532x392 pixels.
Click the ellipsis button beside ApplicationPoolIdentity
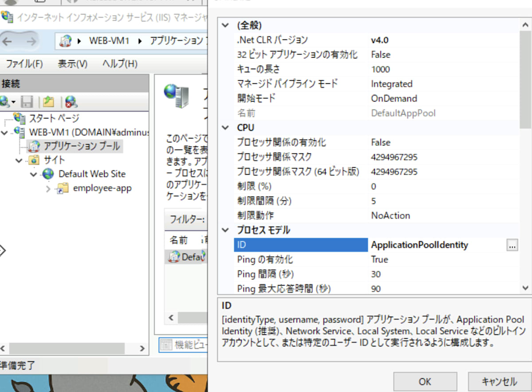click(512, 245)
